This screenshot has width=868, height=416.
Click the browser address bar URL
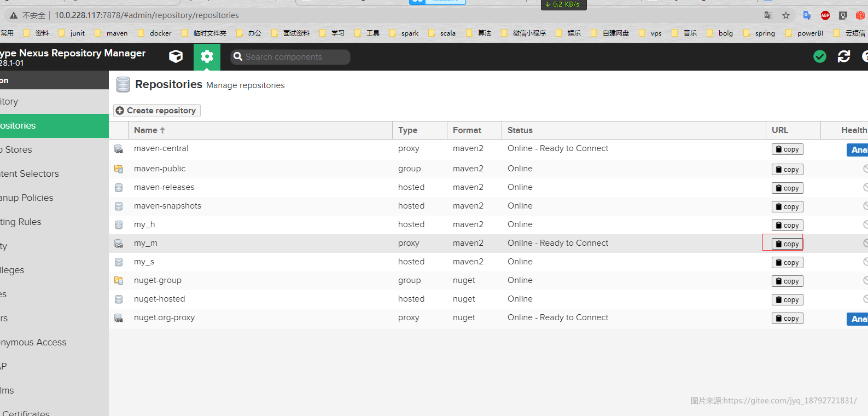(147, 15)
